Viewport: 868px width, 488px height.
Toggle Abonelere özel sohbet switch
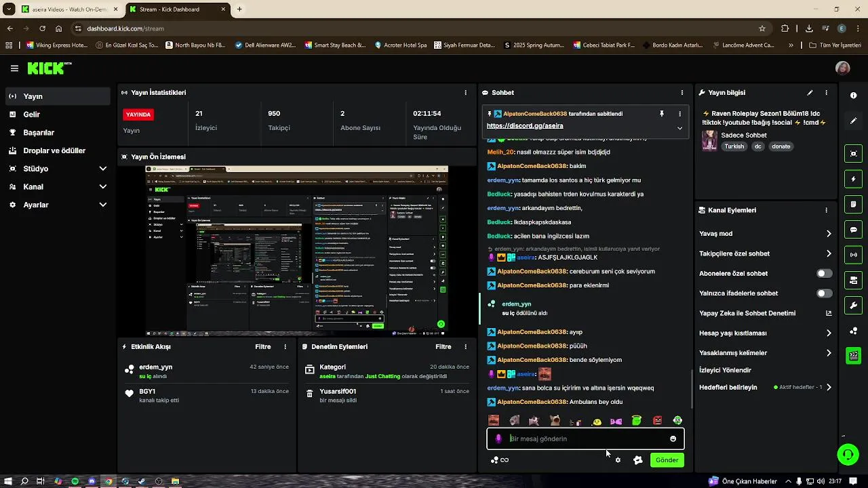tap(825, 273)
